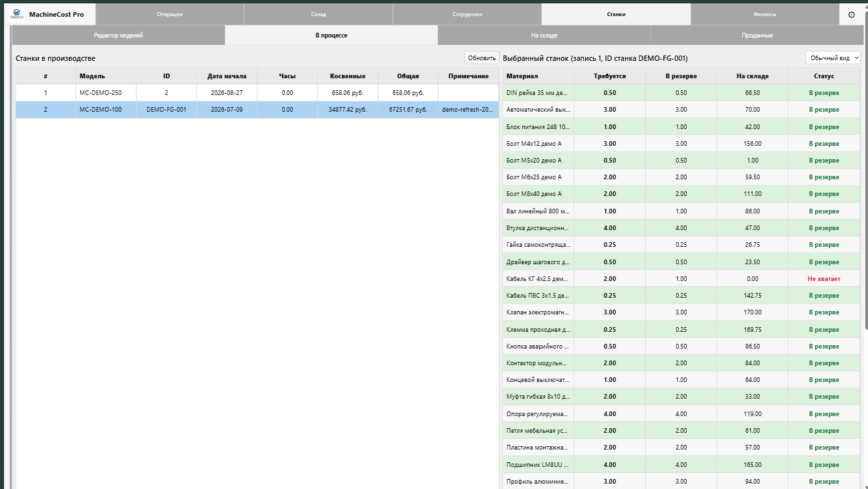Select the В процессе subtab

pyautogui.click(x=332, y=35)
